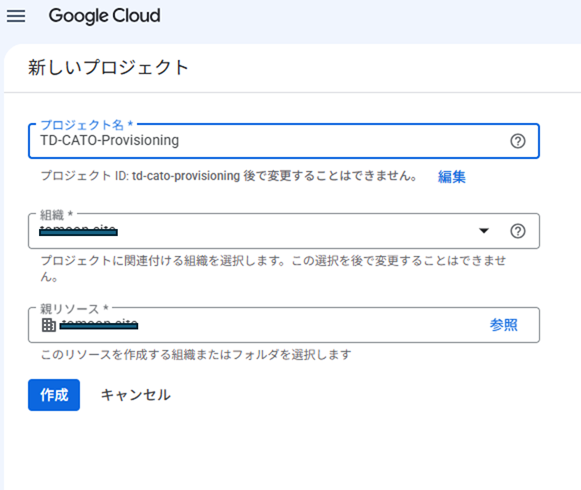
Task: Click the building icon in 親リソース
Action: tap(49, 325)
